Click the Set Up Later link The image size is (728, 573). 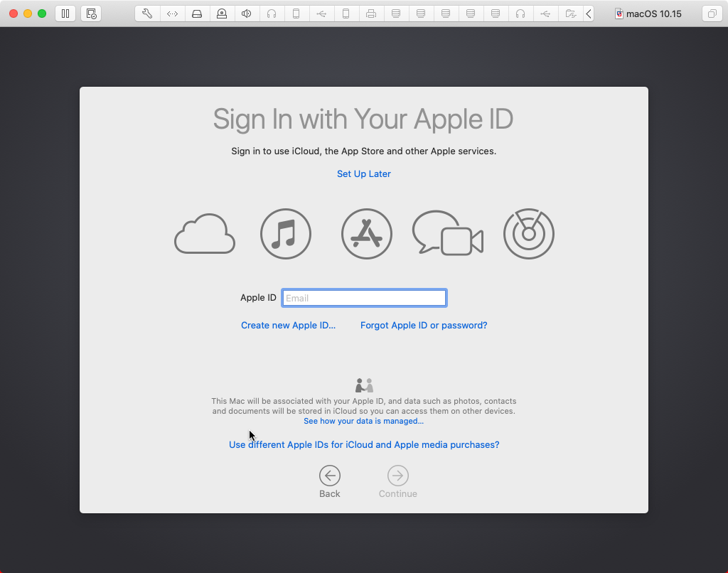pyautogui.click(x=363, y=173)
